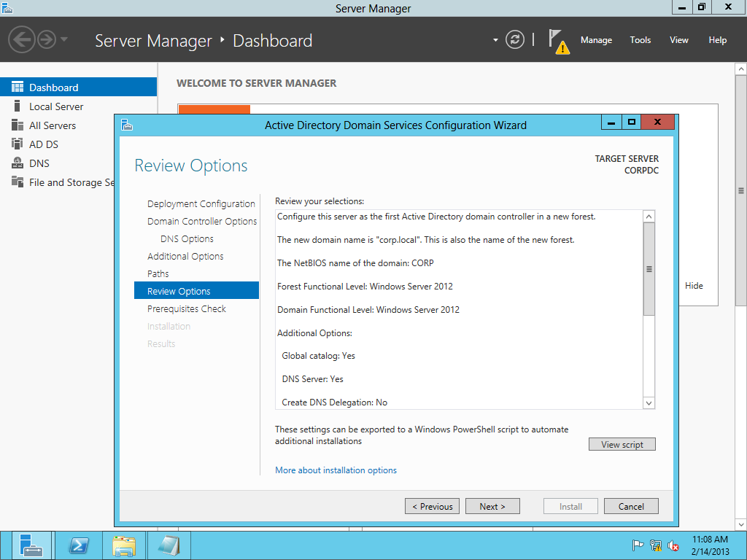Open AD DS role in sidebar
The height and width of the screenshot is (560, 747).
(x=44, y=144)
